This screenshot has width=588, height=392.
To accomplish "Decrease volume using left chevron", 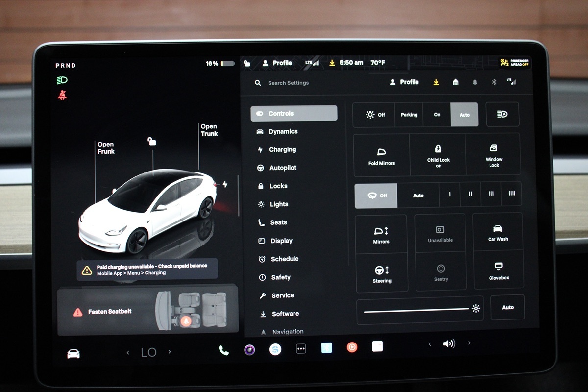I will click(x=430, y=344).
